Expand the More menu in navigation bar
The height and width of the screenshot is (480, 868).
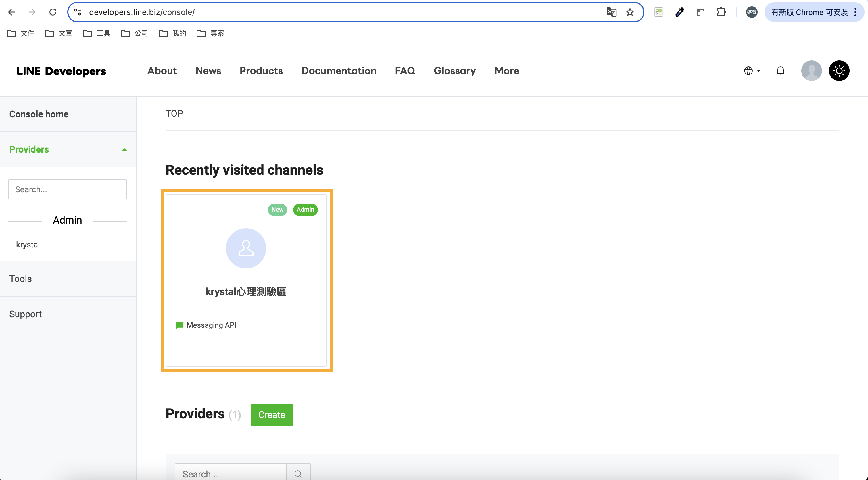[507, 70]
